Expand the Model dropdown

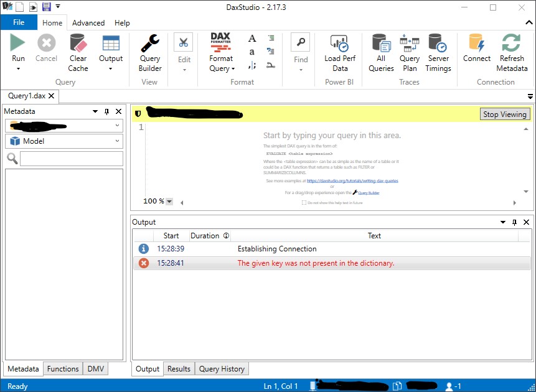[118, 141]
